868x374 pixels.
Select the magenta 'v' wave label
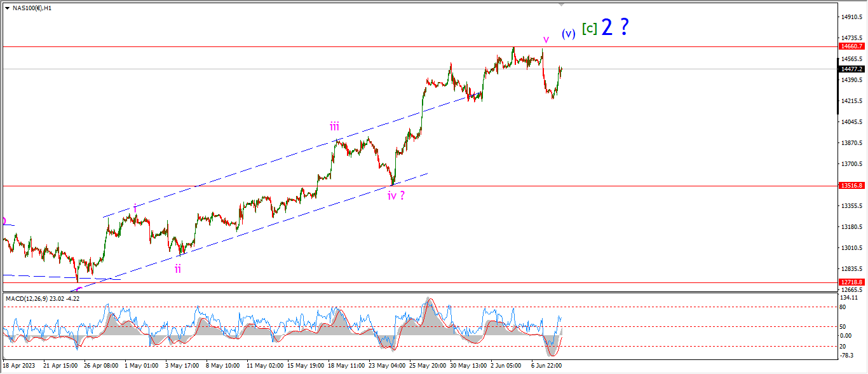click(545, 39)
